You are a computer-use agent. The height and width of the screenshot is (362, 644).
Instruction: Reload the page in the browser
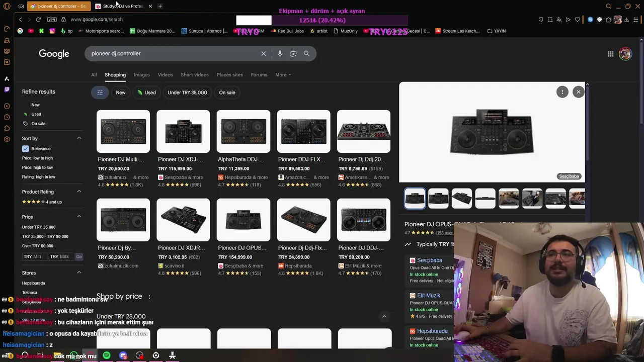[x=38, y=19]
